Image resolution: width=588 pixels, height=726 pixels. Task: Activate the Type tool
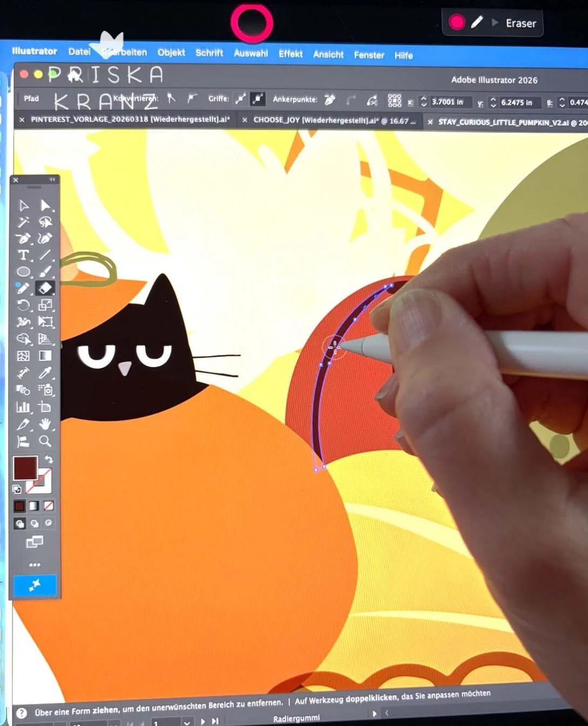click(x=23, y=255)
